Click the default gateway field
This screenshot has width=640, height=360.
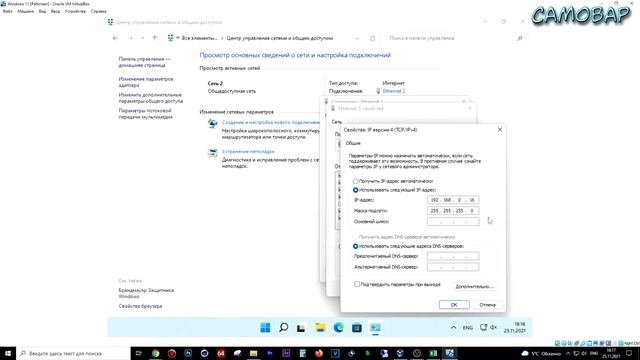tap(453, 222)
